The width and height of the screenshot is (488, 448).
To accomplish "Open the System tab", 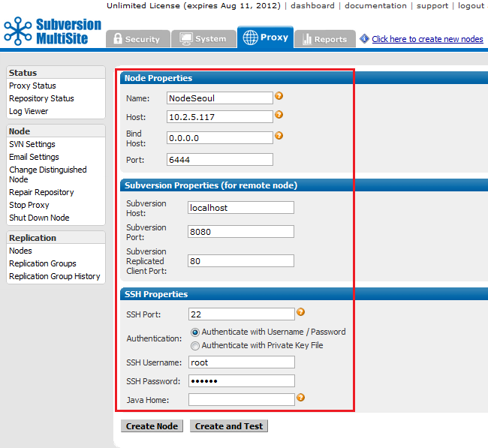I will tap(203, 39).
